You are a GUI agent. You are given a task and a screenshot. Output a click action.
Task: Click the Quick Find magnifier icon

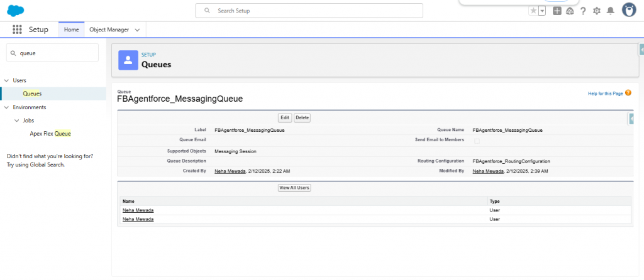click(x=13, y=53)
